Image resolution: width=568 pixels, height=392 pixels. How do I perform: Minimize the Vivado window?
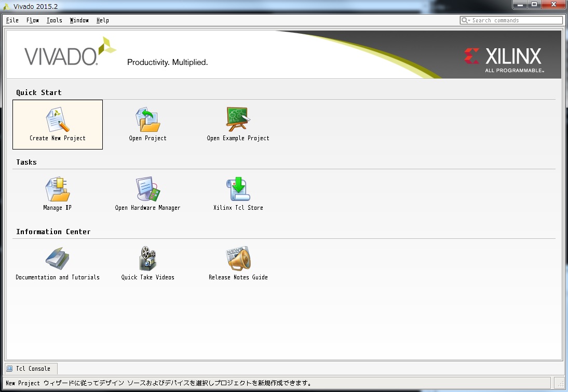tap(520, 5)
